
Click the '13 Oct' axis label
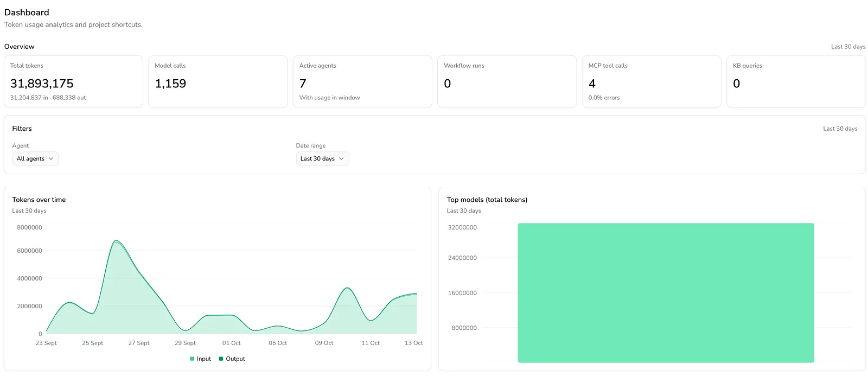(x=414, y=343)
